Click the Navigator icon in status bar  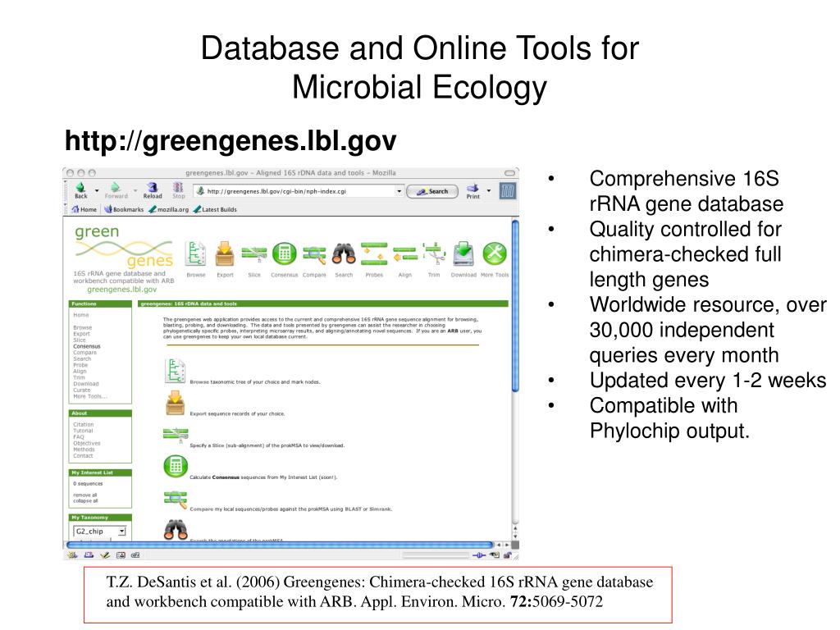point(72,555)
